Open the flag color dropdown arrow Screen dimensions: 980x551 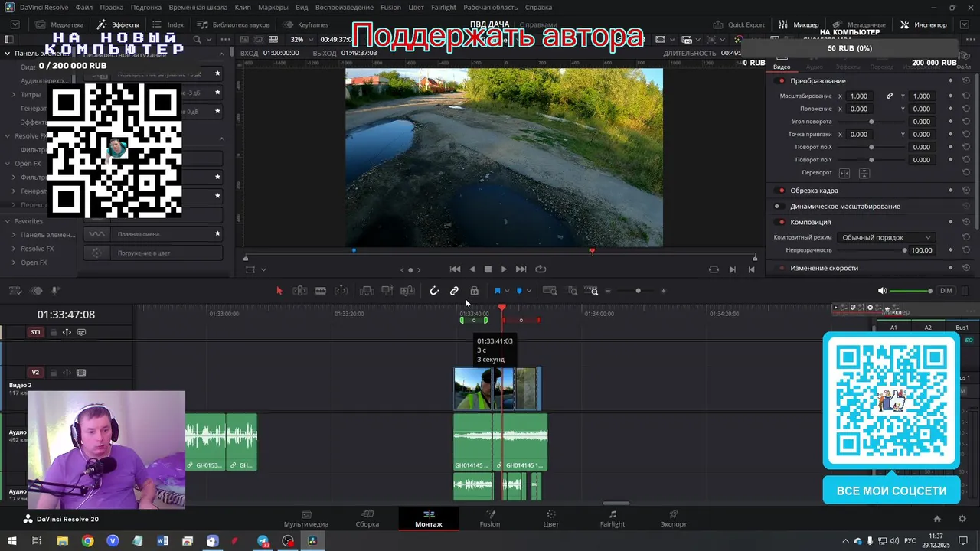[x=507, y=291]
